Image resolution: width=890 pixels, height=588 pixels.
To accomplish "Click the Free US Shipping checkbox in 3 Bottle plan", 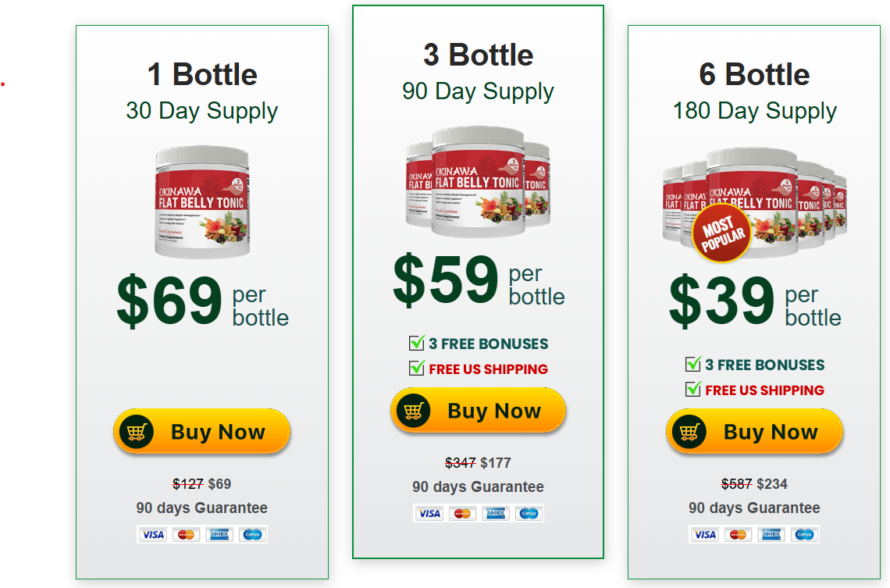I will 417,368.
